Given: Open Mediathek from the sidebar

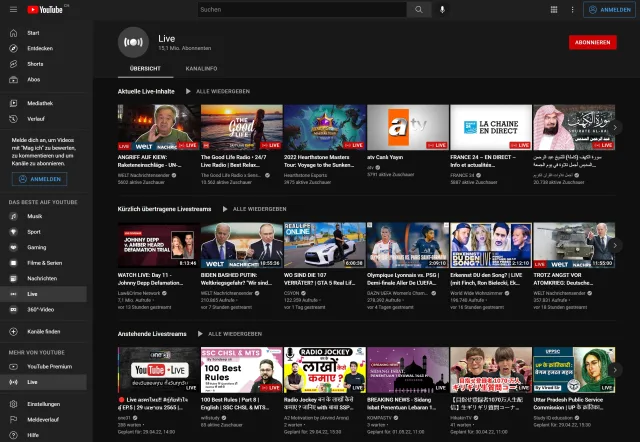Looking at the screenshot, I should pyautogui.click(x=40, y=103).
